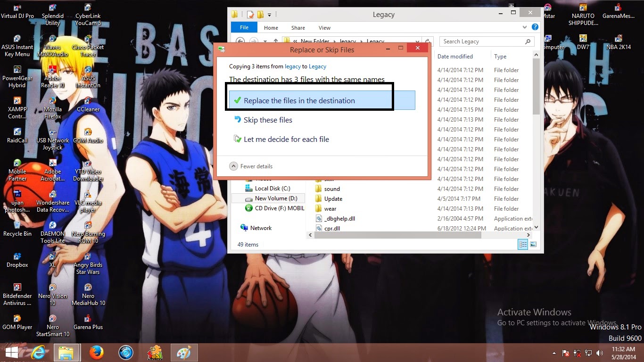Select NBA 2K14 desktop icon
Image resolution: width=644 pixels, height=362 pixels.
click(x=618, y=42)
